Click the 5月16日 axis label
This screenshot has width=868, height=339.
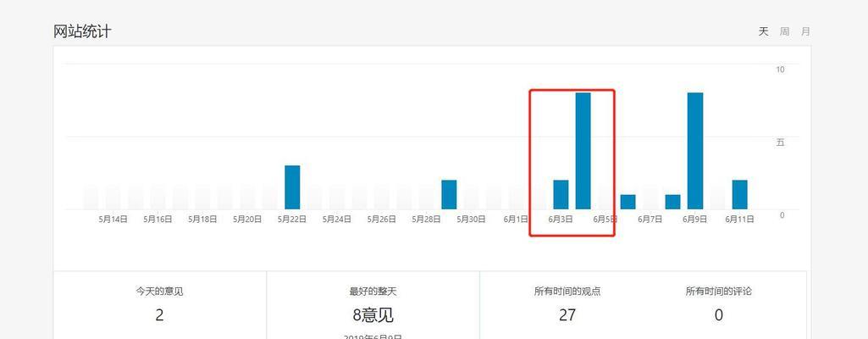(x=158, y=220)
